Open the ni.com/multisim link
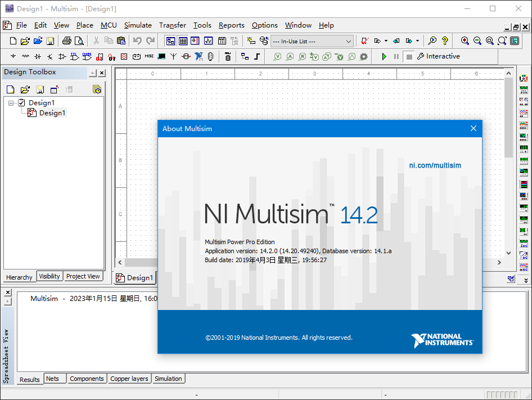This screenshot has width=532, height=400. point(435,165)
